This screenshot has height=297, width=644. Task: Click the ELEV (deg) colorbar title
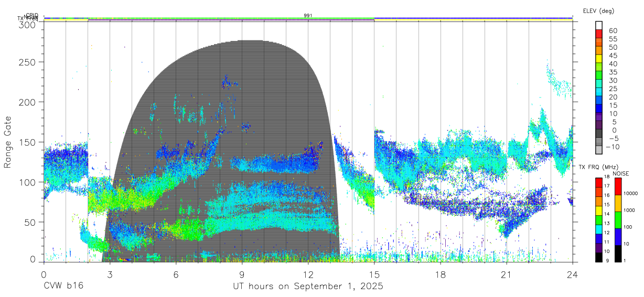(598, 11)
